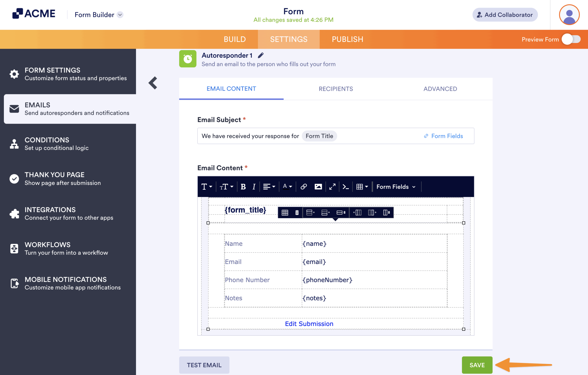Image resolution: width=588 pixels, height=375 pixels.
Task: Switch to the RECIPIENTS tab
Action: (336, 89)
